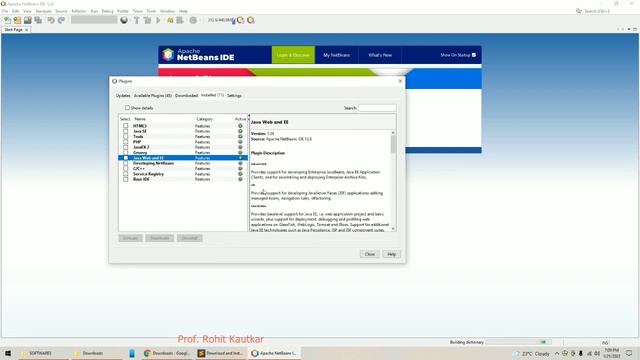Click the Sublime Text taskbar item
The height and width of the screenshot is (360, 640).
pyautogui.click(x=220, y=353)
